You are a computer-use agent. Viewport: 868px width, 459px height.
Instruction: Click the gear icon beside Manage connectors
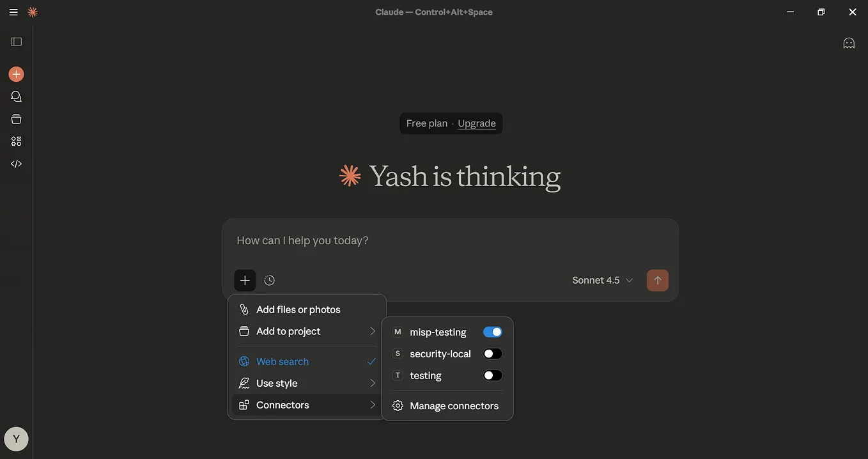click(x=398, y=406)
